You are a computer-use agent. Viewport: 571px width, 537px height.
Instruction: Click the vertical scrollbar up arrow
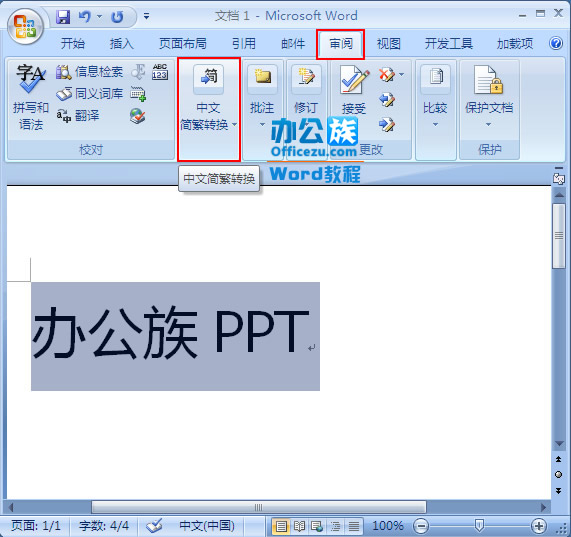[x=559, y=195]
